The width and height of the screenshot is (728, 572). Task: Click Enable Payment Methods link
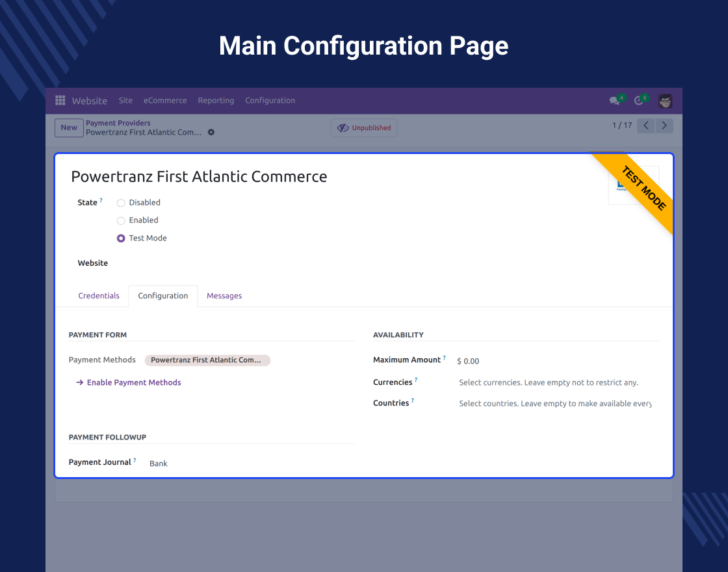click(x=129, y=383)
